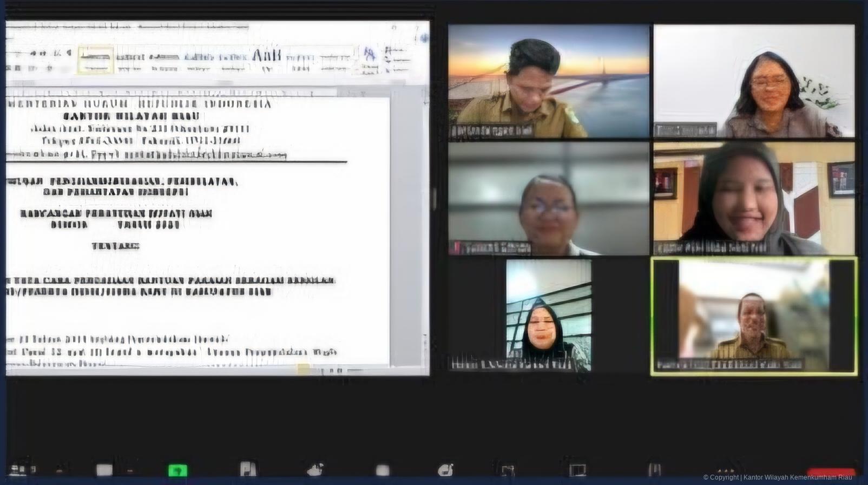The width and height of the screenshot is (868, 485).
Task: Expand the video options arrow beside camera
Action: 130,469
